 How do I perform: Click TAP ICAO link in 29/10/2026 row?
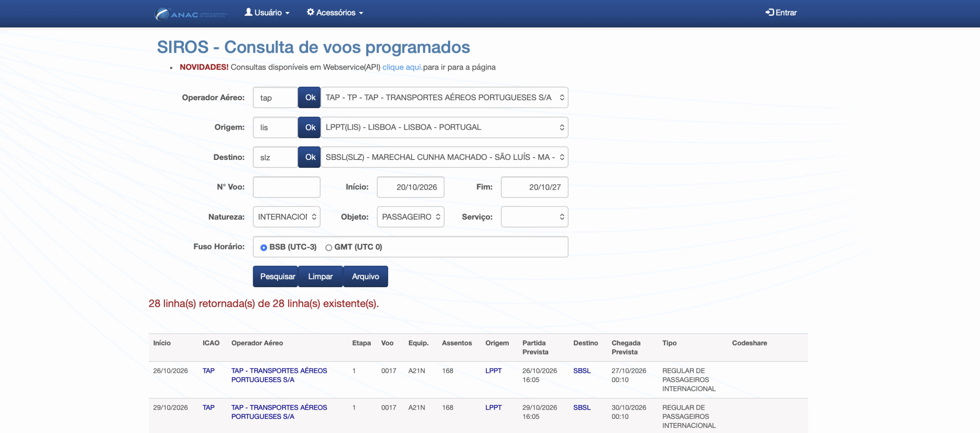pyautogui.click(x=209, y=407)
